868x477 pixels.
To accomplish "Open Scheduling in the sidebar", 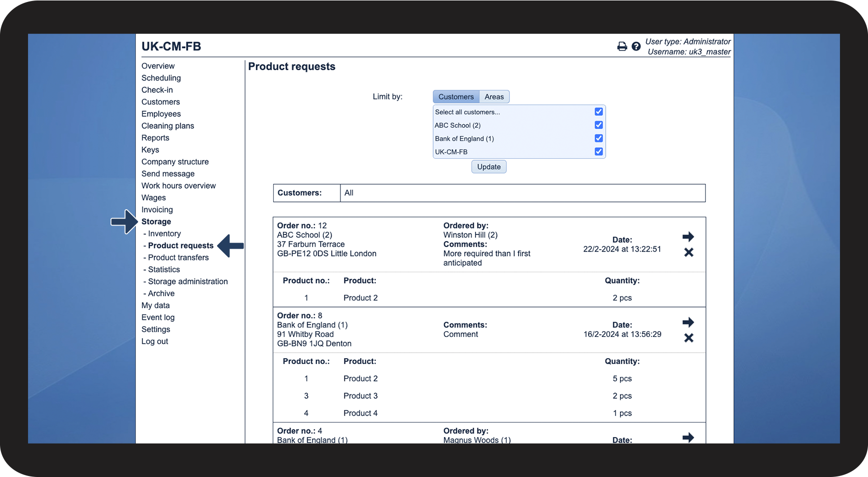I will 161,78.
